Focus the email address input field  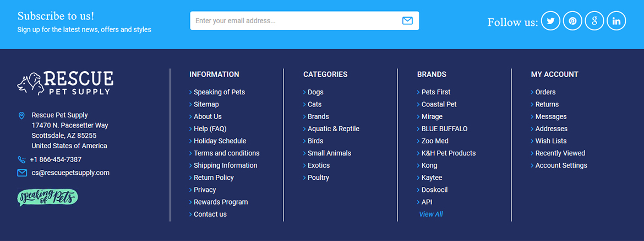(x=304, y=20)
